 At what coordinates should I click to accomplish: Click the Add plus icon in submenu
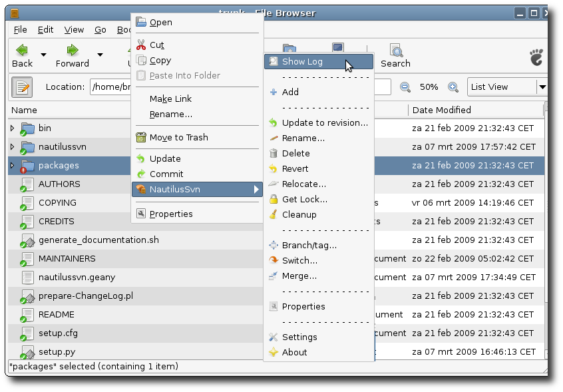[x=274, y=93]
